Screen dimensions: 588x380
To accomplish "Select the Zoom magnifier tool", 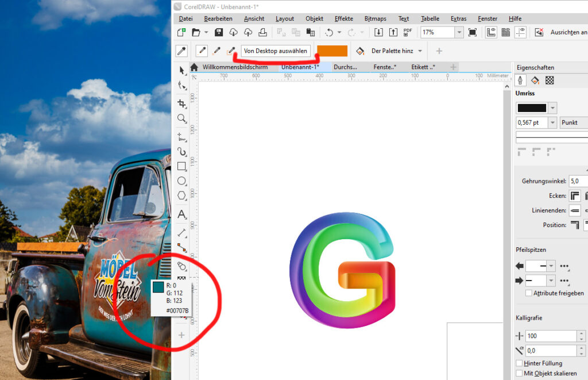I will 182,118.
